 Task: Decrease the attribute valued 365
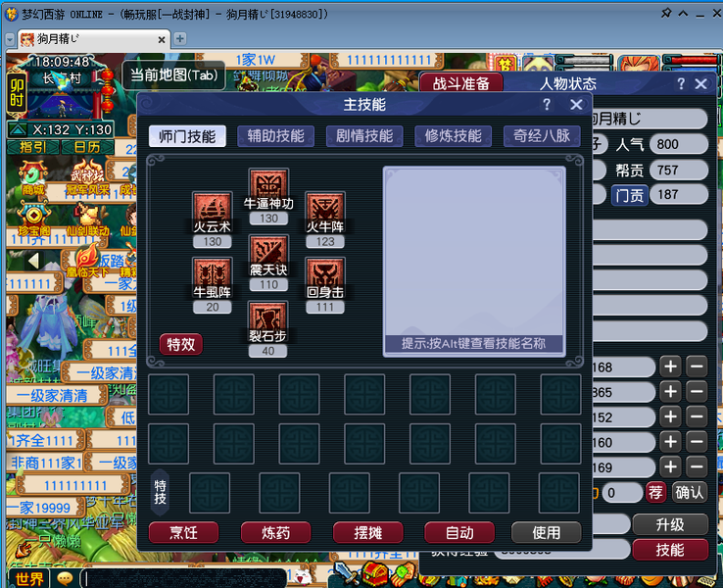[x=697, y=392]
